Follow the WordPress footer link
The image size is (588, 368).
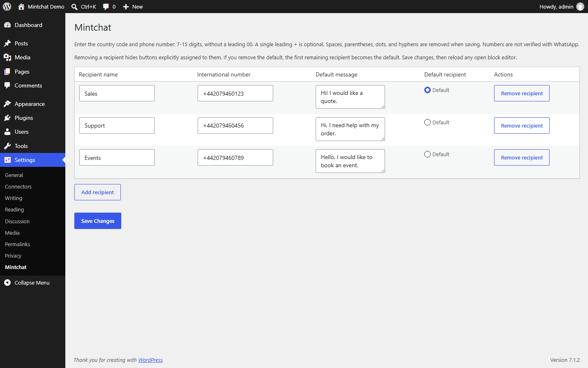pyautogui.click(x=150, y=360)
